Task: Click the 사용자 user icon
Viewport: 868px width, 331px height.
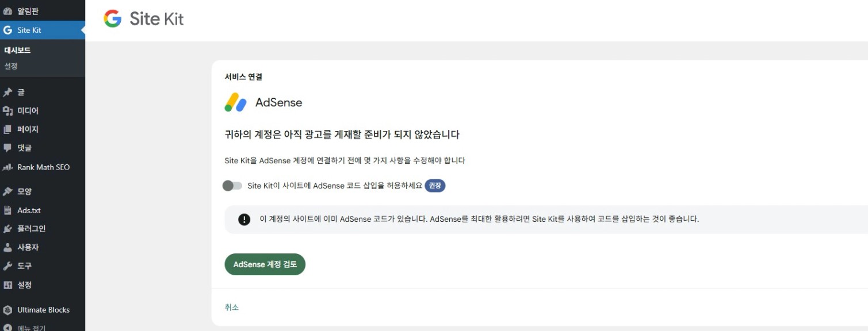Action: pyautogui.click(x=7, y=247)
